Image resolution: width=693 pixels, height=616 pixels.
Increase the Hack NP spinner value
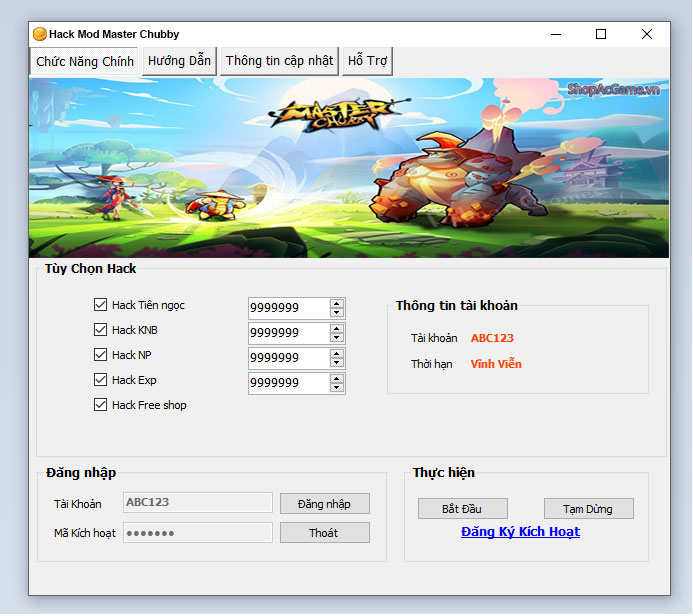coord(337,354)
